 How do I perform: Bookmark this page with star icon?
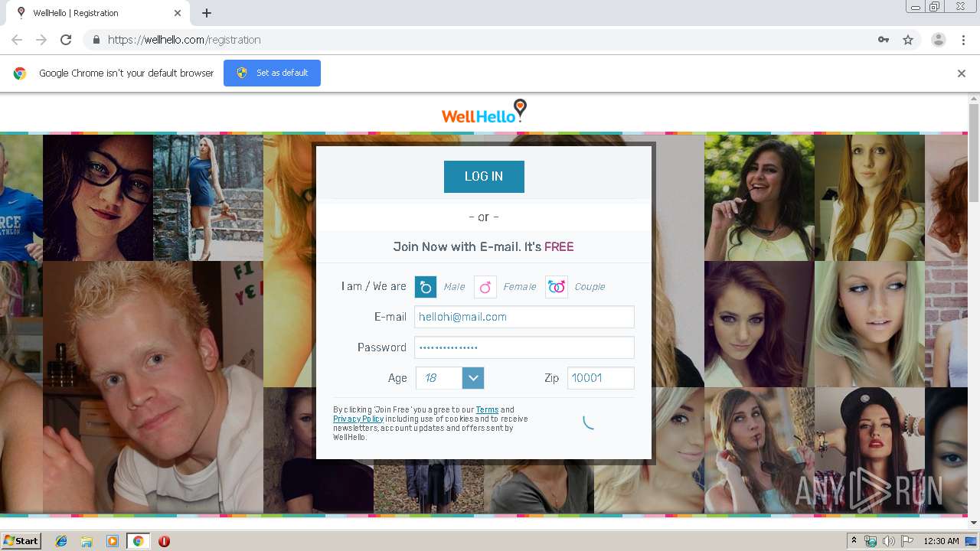coord(908,40)
